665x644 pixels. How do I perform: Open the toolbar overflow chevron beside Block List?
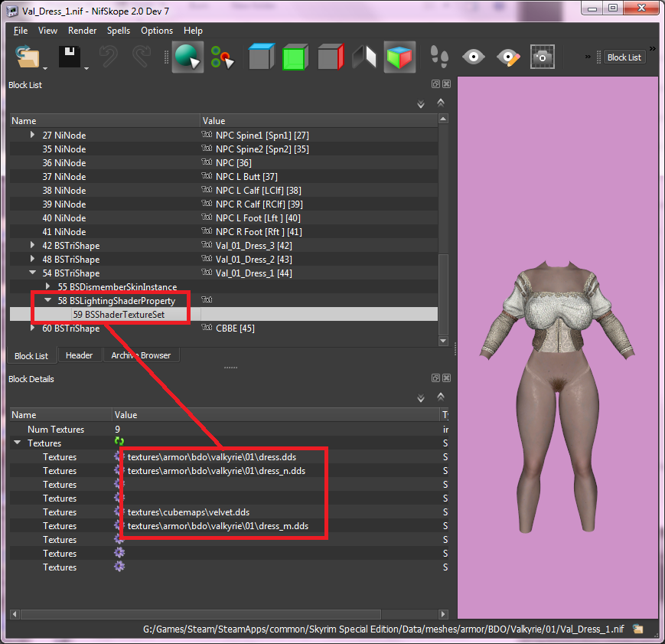coord(652,48)
